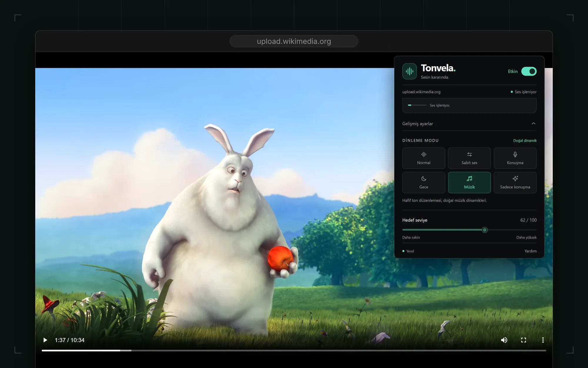Click the Yerel status label

[408, 251]
